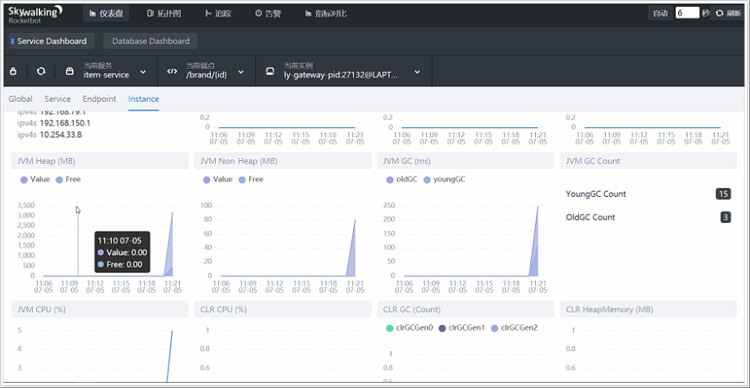
Task: Click the computer instance icon
Action: 270,71
